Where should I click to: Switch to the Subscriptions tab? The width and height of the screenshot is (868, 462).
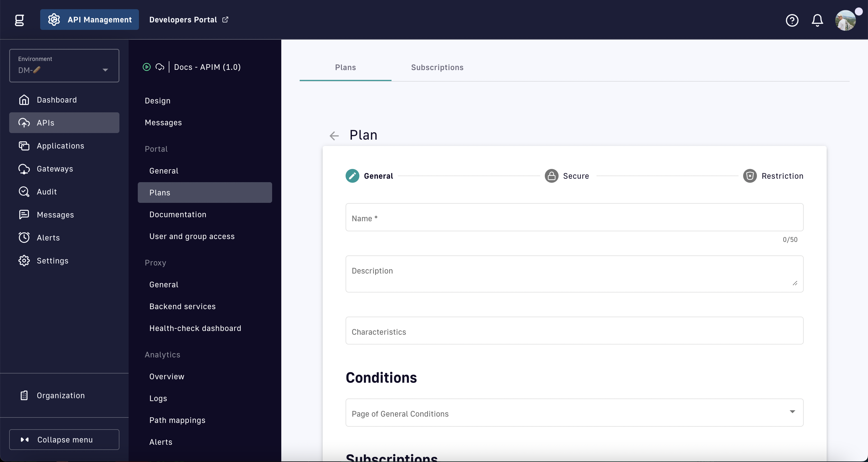437,68
